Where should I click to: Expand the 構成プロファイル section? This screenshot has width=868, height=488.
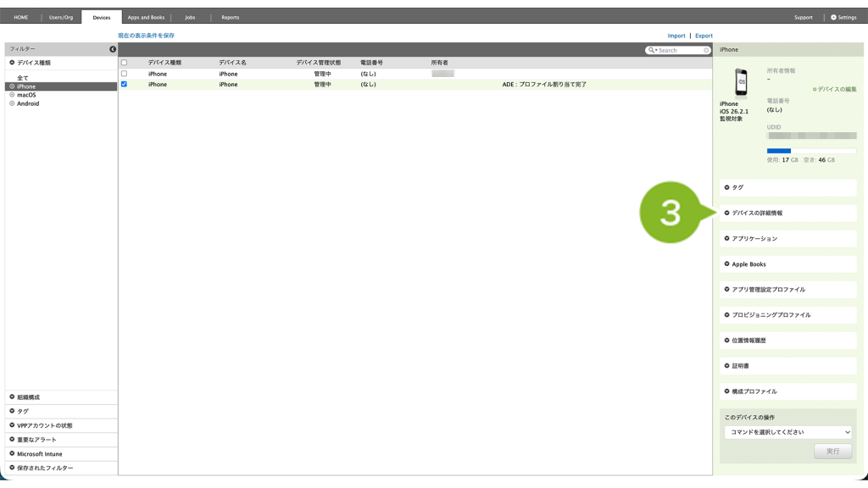787,391
